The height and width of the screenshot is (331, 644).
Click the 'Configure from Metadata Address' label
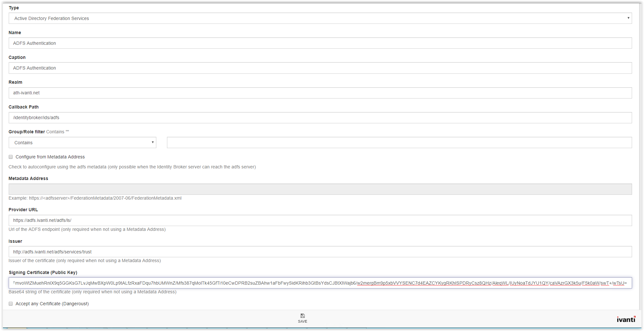point(50,157)
